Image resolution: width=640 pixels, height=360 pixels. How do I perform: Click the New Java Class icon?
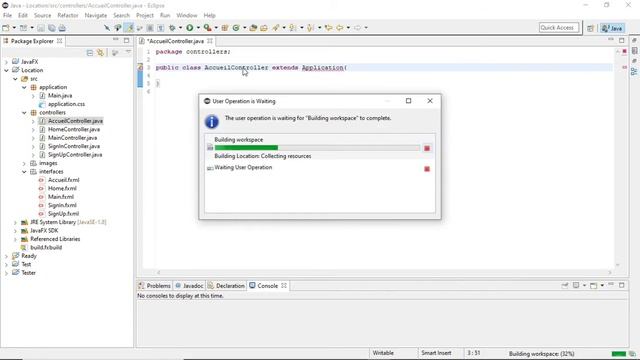point(236,28)
